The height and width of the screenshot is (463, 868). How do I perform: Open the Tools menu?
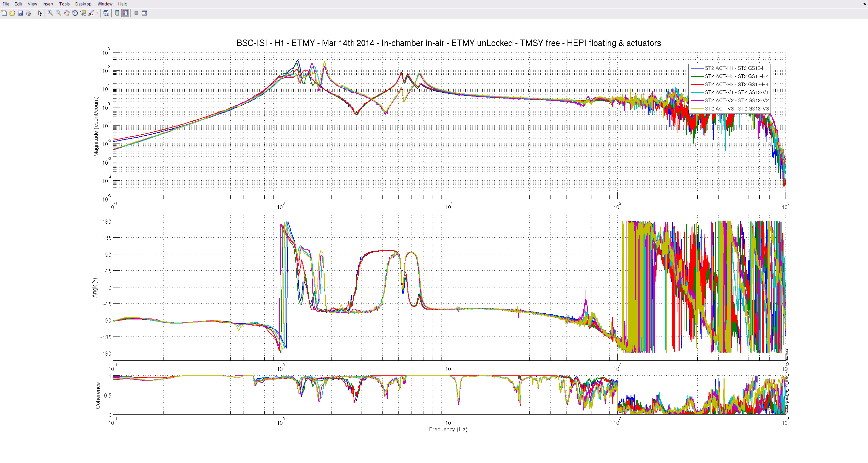pos(64,4)
